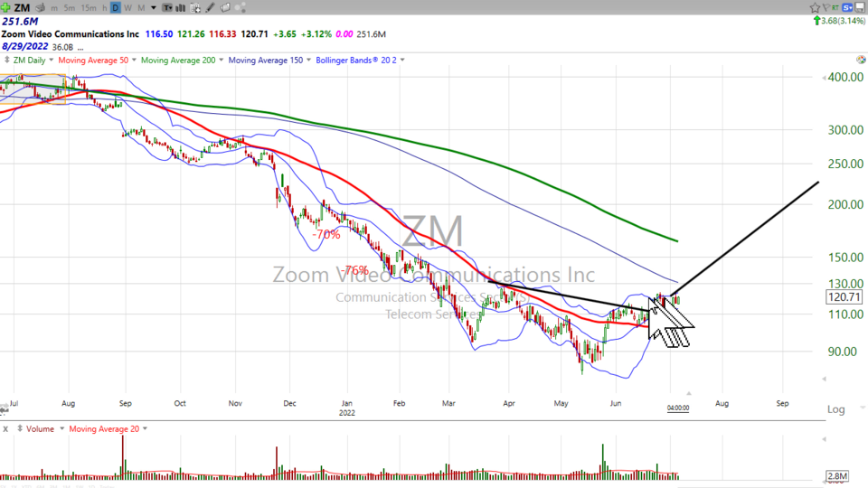868x488 pixels.
Task: Click the 3.68(3.14%) change value
Action: tap(843, 21)
